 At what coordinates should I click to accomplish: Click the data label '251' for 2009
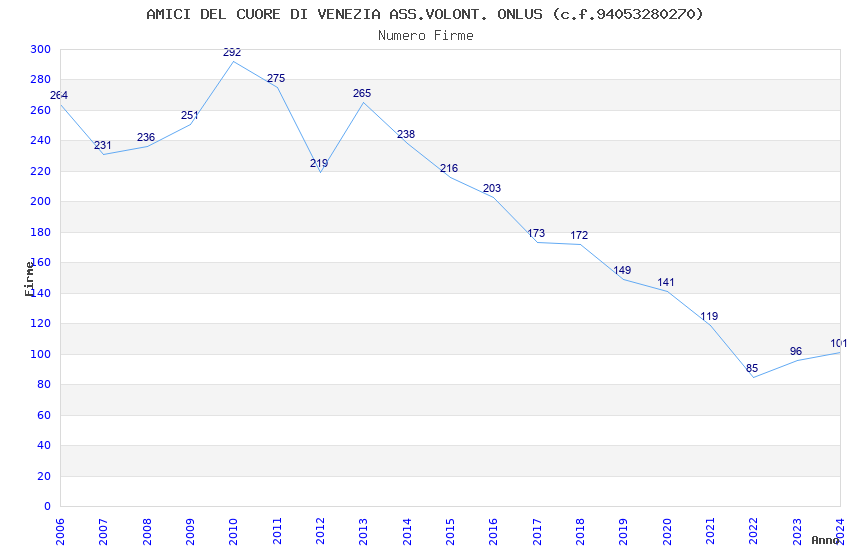(x=189, y=115)
